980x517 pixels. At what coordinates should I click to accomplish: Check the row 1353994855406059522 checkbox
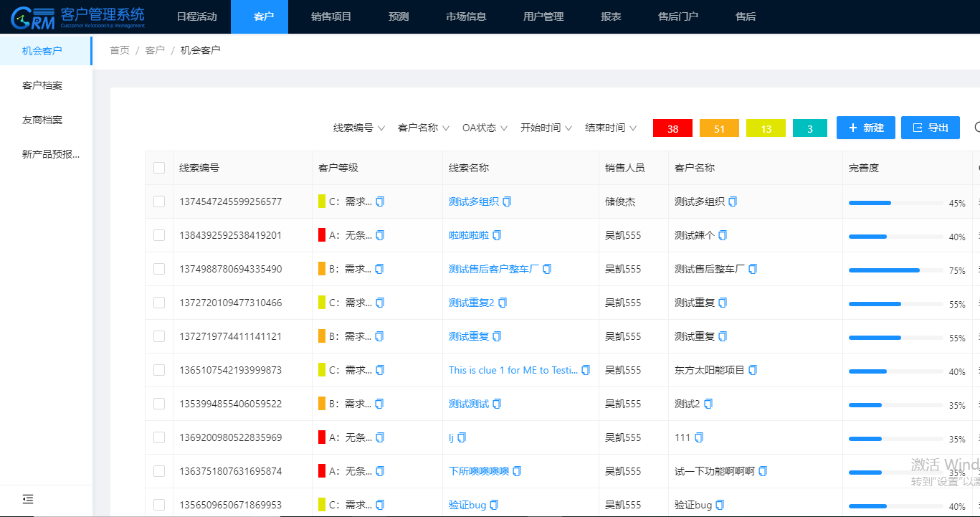(x=159, y=404)
